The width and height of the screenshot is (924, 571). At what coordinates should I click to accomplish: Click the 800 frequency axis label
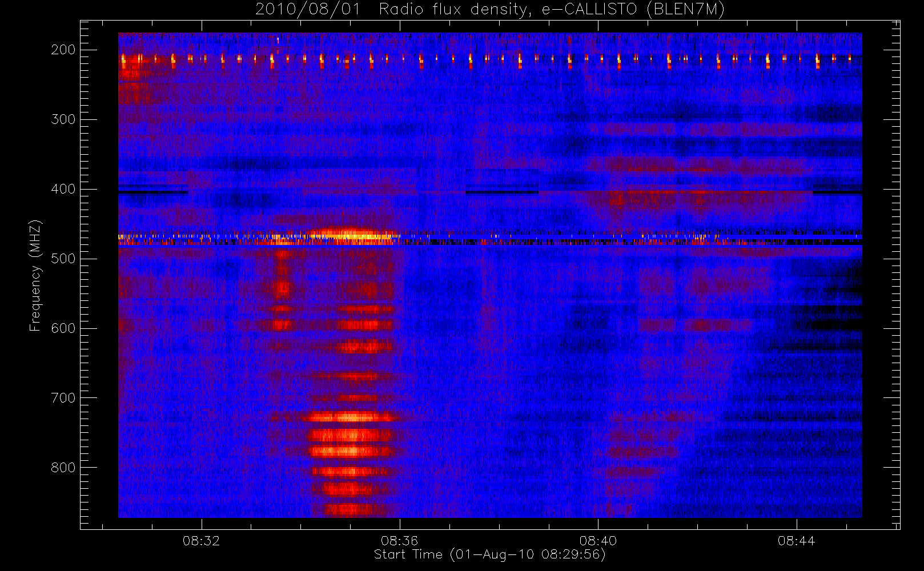(63, 468)
